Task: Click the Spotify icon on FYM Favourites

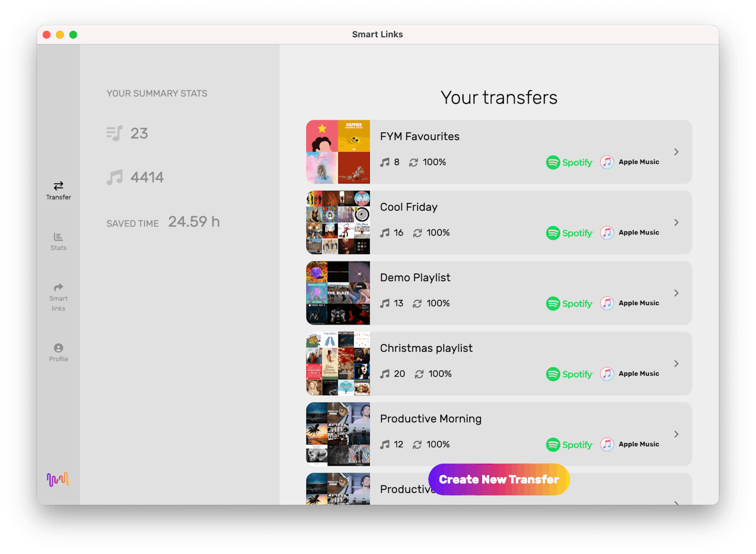Action: (x=553, y=162)
